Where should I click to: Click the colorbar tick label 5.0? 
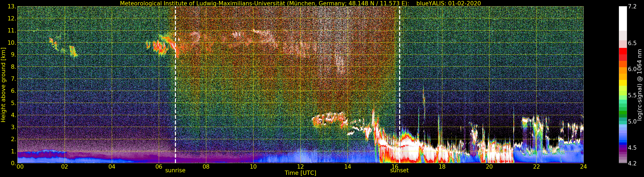[x=632, y=121]
